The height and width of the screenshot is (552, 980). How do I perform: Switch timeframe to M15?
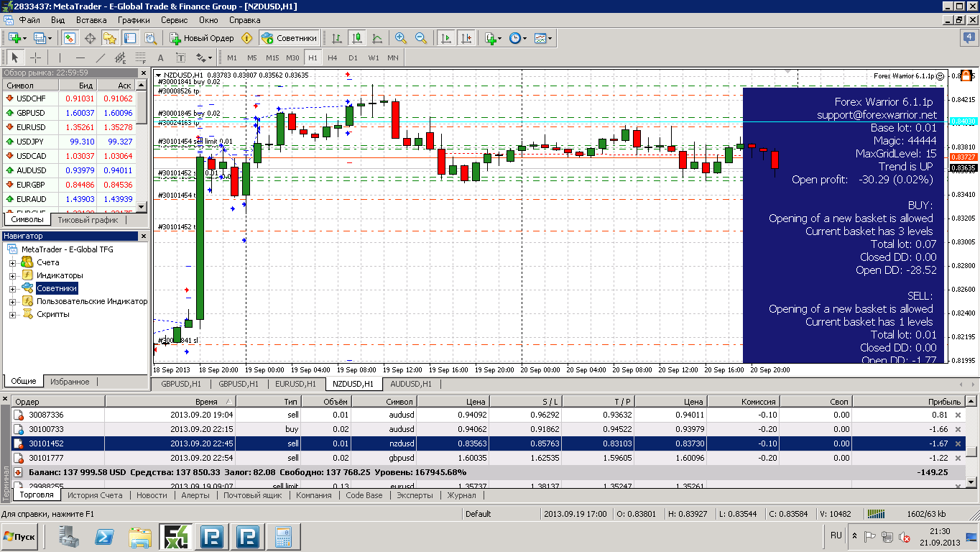point(272,57)
